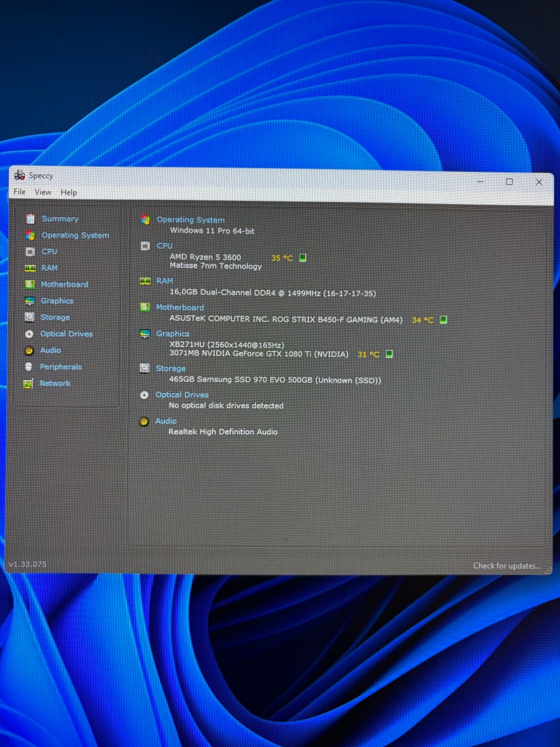
Task: Click the Windows 11 Pro 64-bit text
Action: [212, 231]
